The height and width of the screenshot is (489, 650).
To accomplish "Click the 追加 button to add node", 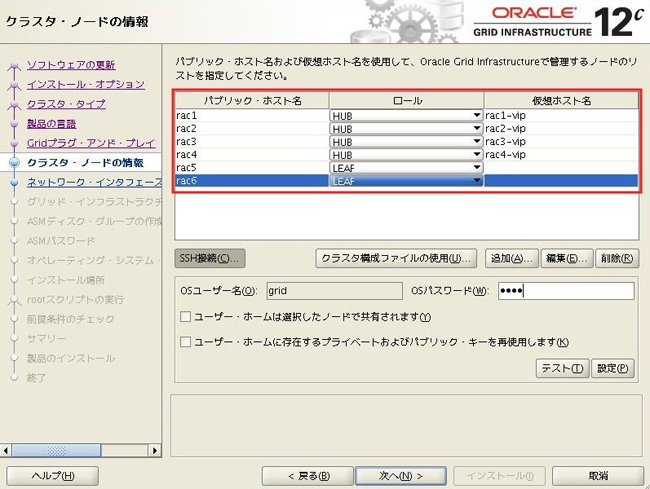I will click(511, 258).
